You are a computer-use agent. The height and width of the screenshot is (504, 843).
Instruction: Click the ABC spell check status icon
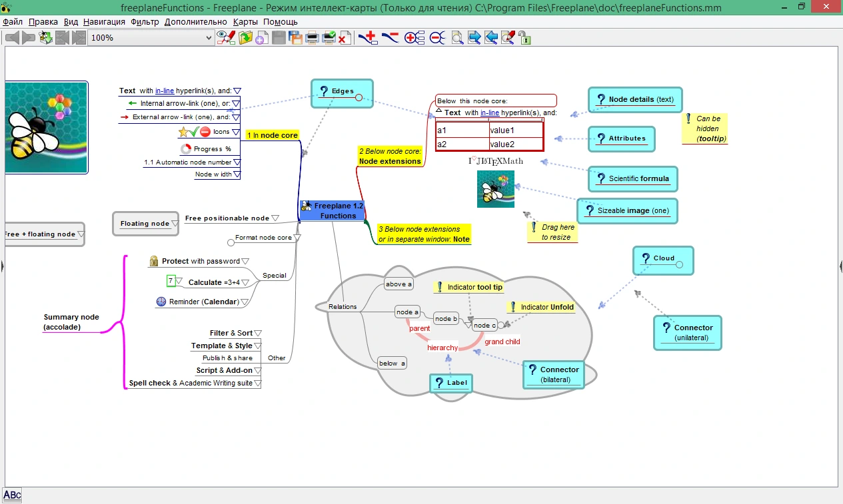click(x=12, y=495)
